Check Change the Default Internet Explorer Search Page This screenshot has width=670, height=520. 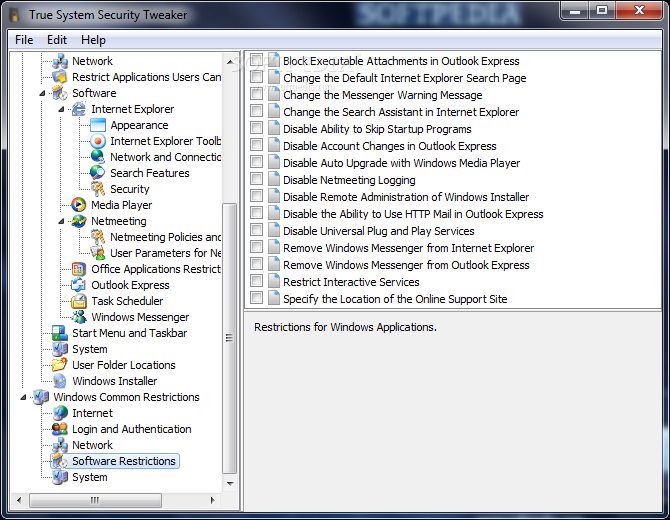[256, 77]
